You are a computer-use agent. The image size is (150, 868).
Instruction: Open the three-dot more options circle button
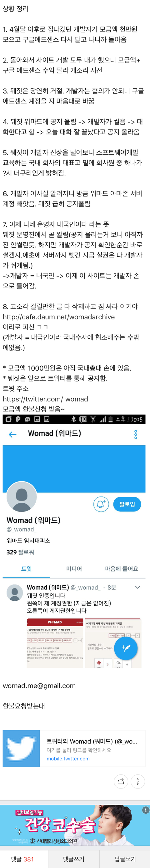(137, 781)
